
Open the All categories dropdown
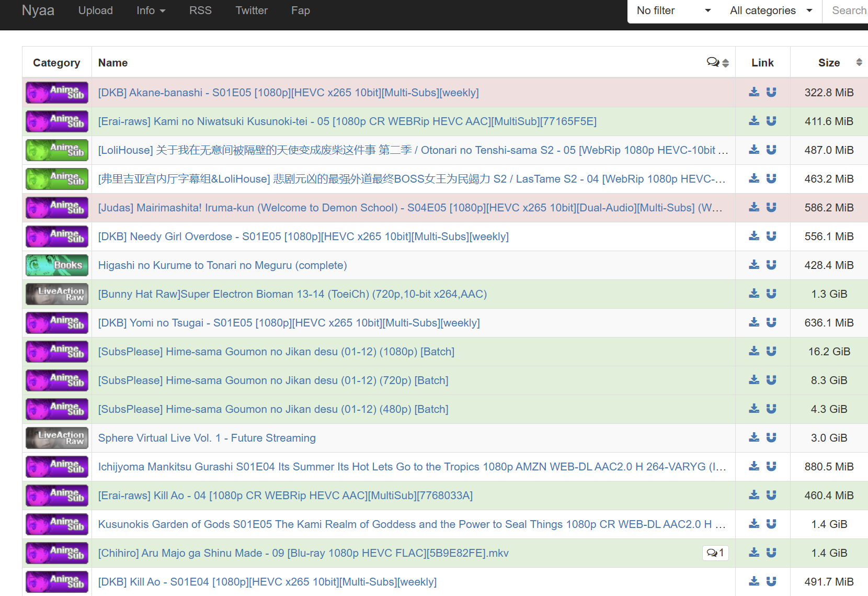771,10
